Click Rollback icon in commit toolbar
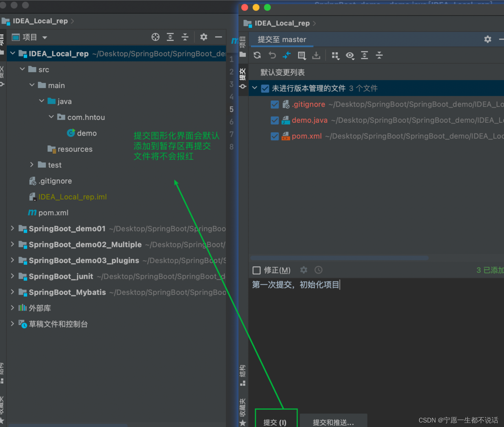This screenshot has height=427, width=504. click(x=272, y=55)
